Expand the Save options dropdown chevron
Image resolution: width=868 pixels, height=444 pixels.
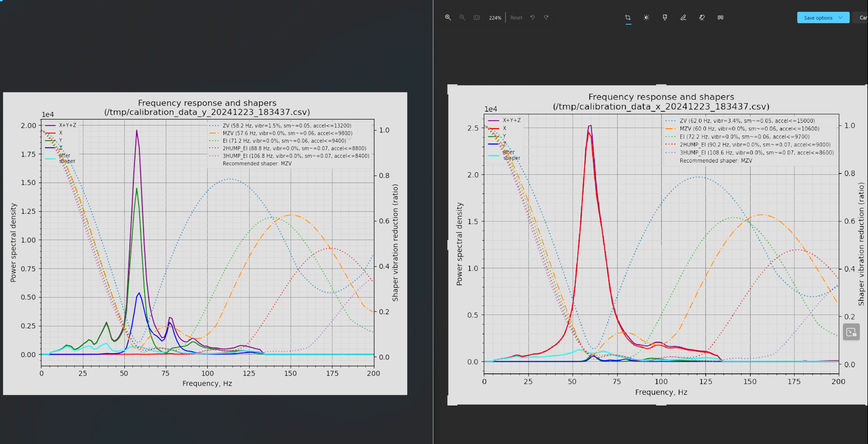[x=840, y=17]
